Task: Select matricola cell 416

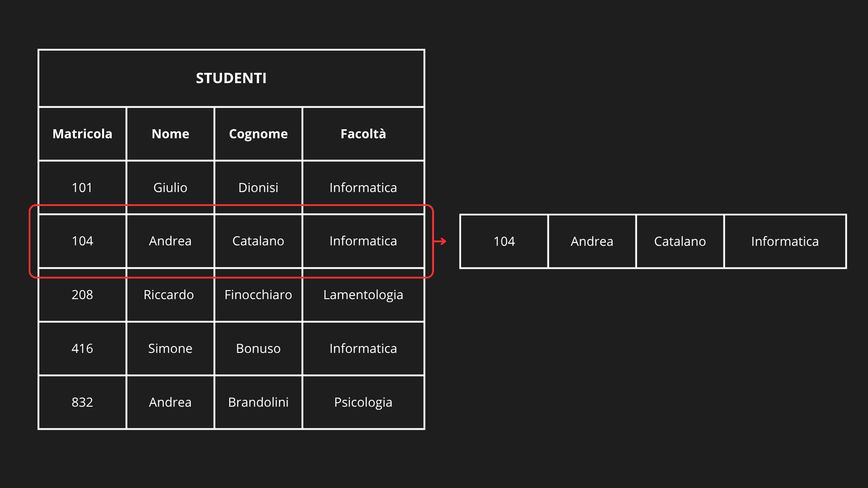Action: point(82,348)
